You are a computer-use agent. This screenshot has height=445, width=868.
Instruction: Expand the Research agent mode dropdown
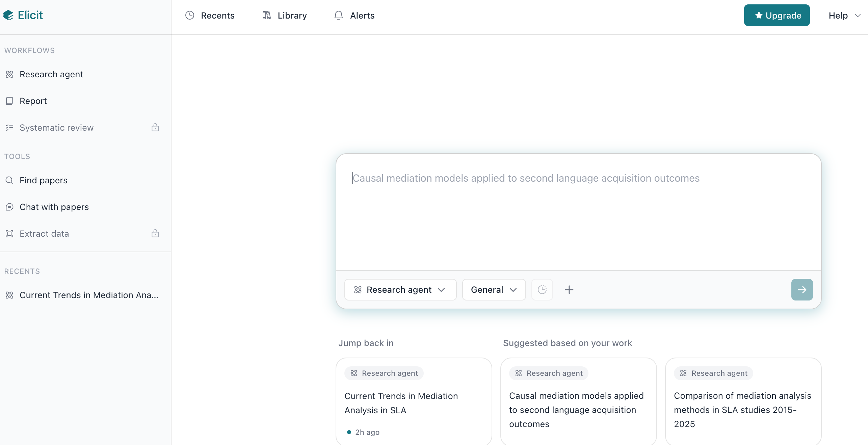tap(400, 290)
